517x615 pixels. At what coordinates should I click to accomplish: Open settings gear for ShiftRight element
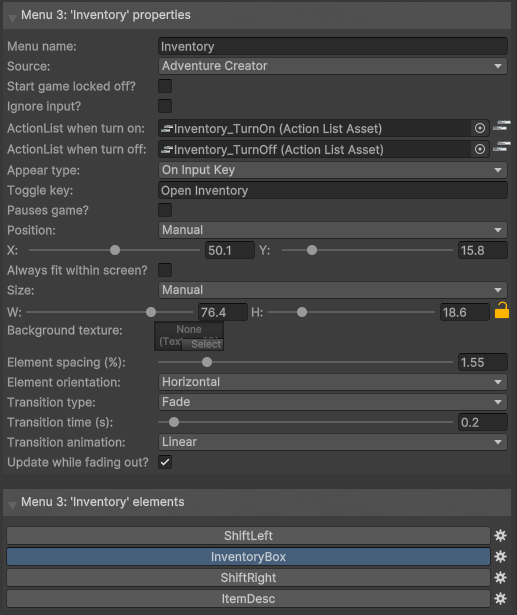[500, 578]
